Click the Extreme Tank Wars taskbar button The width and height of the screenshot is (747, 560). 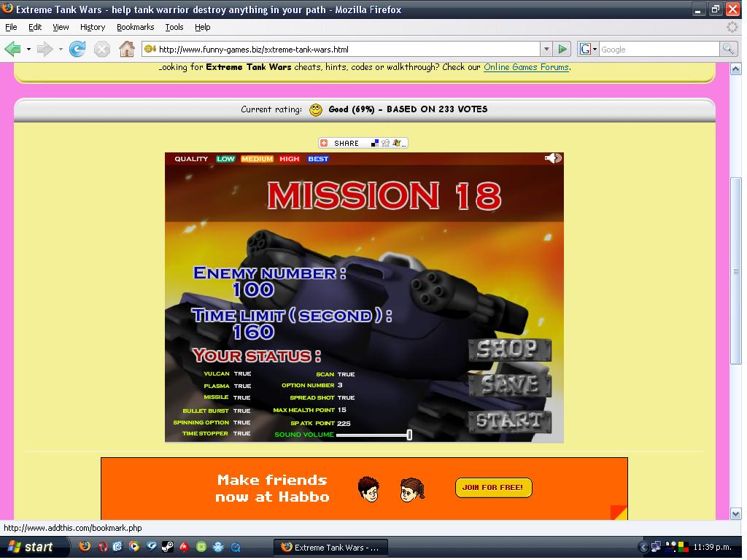coord(330,548)
